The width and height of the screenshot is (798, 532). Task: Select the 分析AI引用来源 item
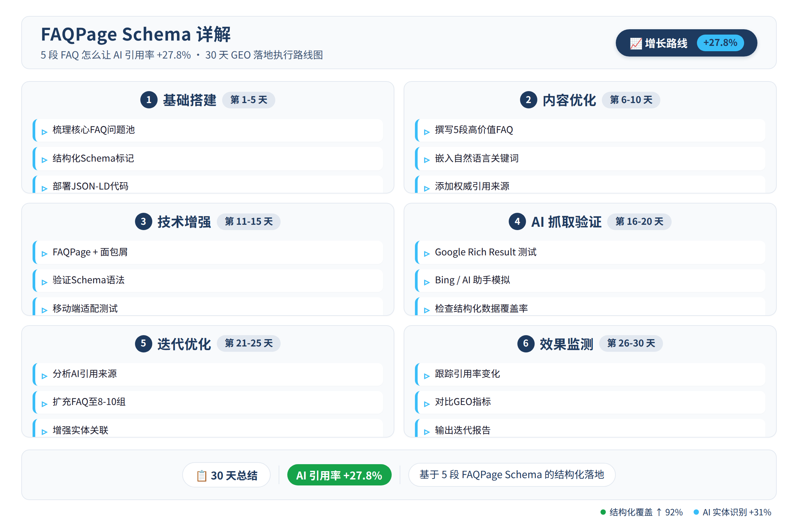click(x=207, y=374)
